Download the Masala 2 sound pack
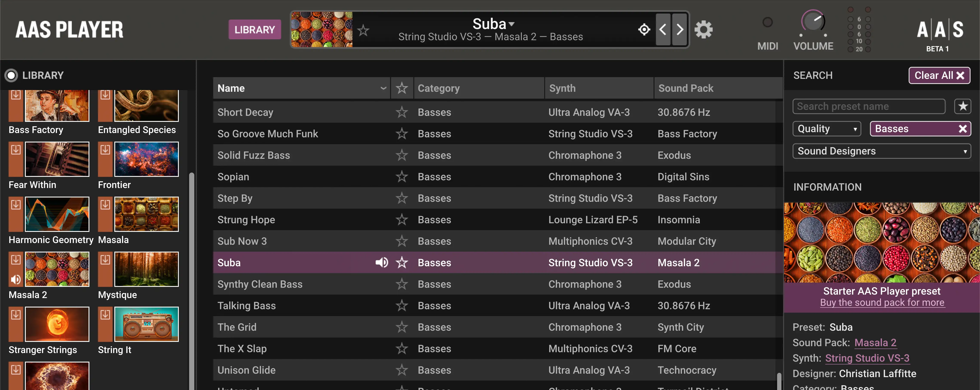 click(16, 260)
